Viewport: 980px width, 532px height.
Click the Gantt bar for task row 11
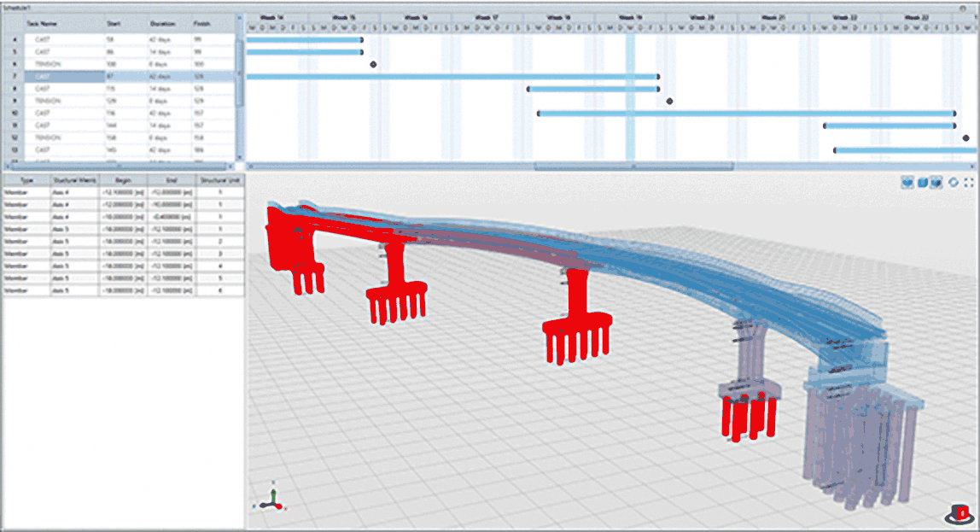pyautogui.click(x=890, y=126)
